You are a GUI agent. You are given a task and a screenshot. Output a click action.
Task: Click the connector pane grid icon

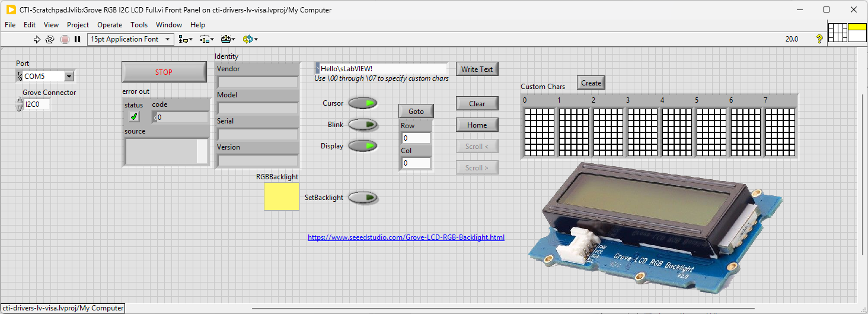click(837, 32)
